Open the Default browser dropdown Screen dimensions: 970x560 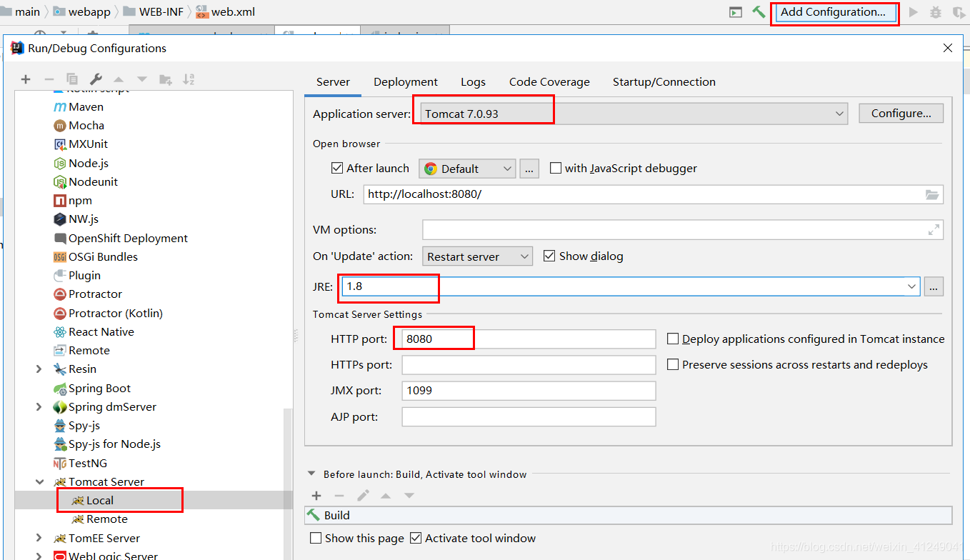point(467,169)
